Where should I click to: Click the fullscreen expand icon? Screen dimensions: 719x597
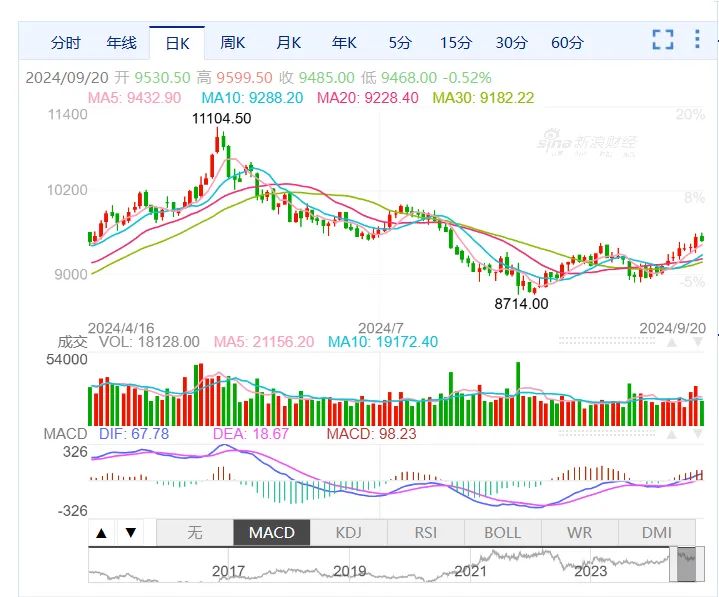tap(663, 39)
